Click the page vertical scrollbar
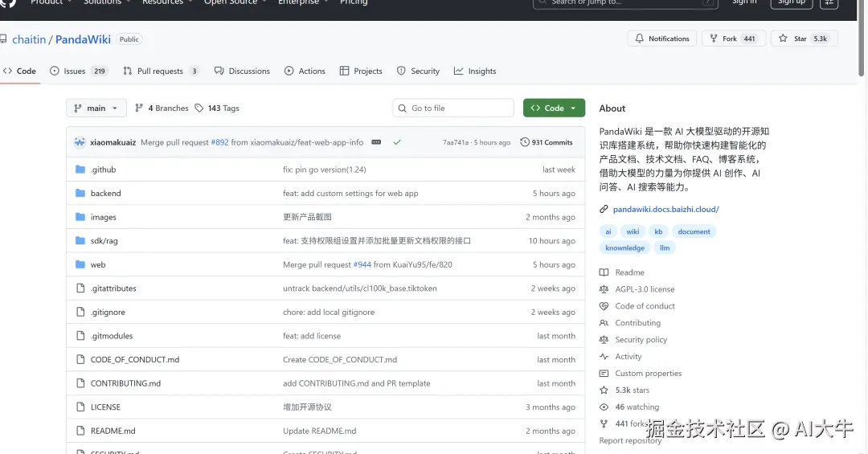The image size is (868, 454). (x=861, y=39)
